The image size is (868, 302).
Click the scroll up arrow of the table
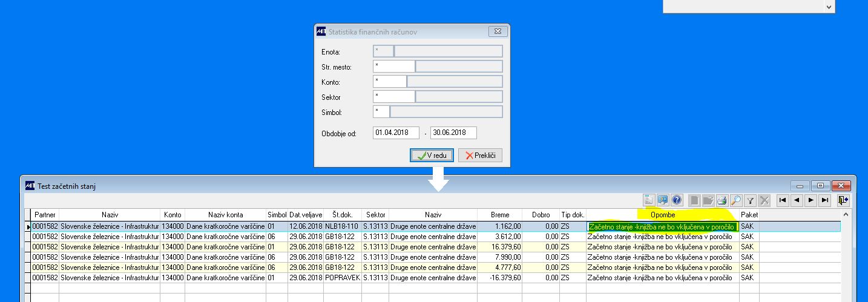tap(846, 214)
